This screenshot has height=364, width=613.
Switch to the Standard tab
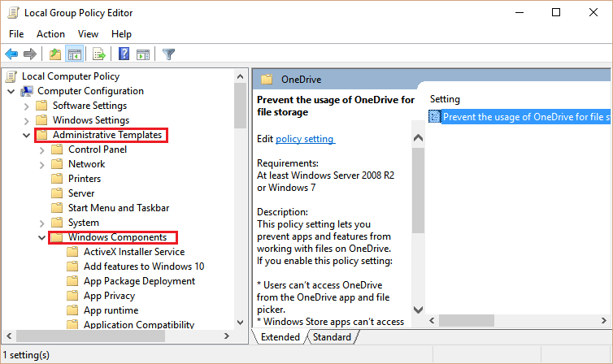[x=332, y=337]
